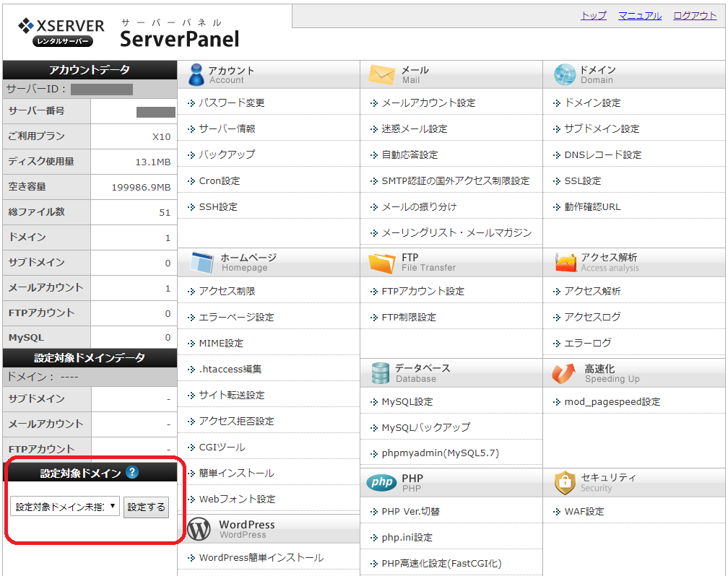Click the Homepage section icon
Viewport: 728px width, 576px height.
(202, 262)
